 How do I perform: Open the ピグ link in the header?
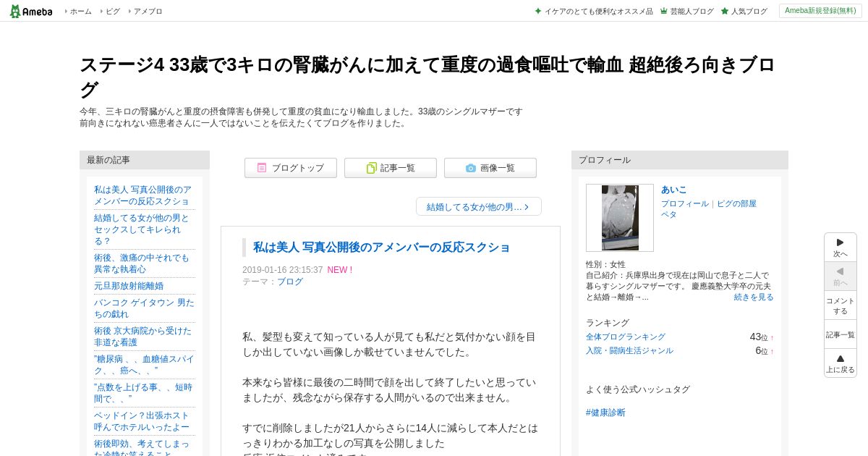113,12
